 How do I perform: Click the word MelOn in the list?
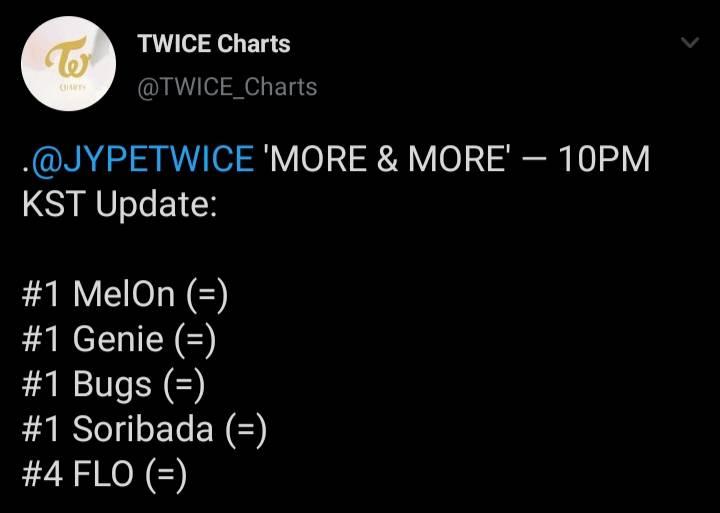point(124,296)
